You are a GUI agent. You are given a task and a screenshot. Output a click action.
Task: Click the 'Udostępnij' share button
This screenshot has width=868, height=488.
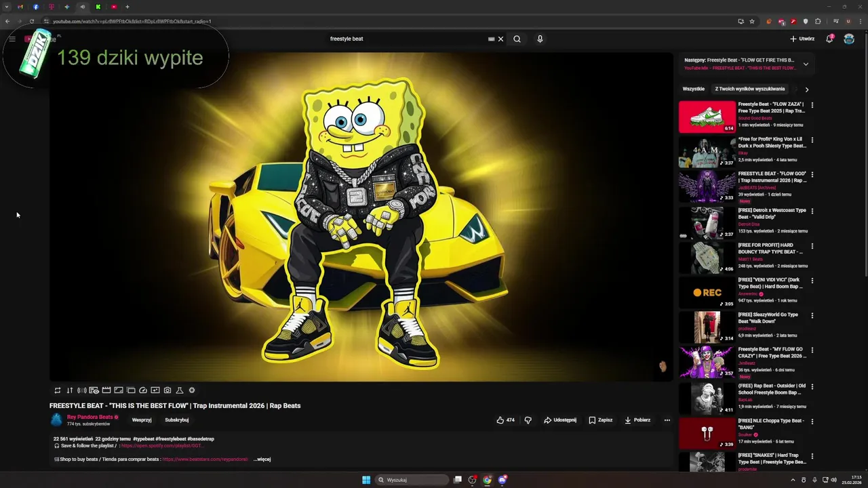[x=560, y=420]
